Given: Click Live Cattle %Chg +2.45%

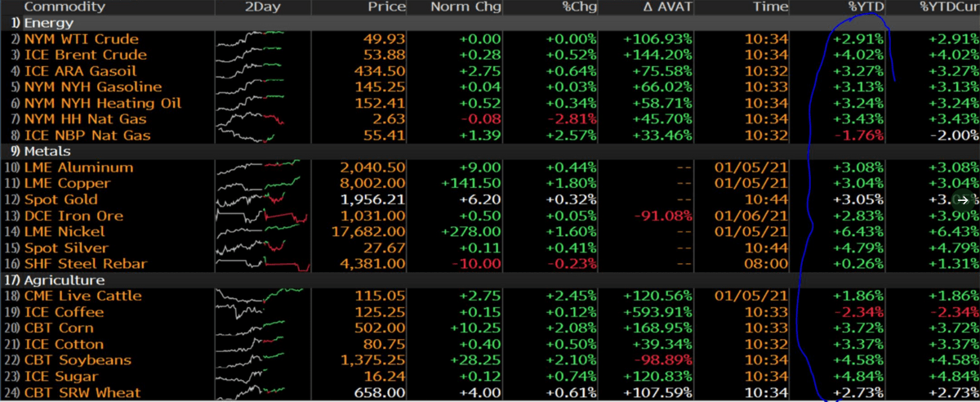Looking at the screenshot, I should (x=573, y=296).
